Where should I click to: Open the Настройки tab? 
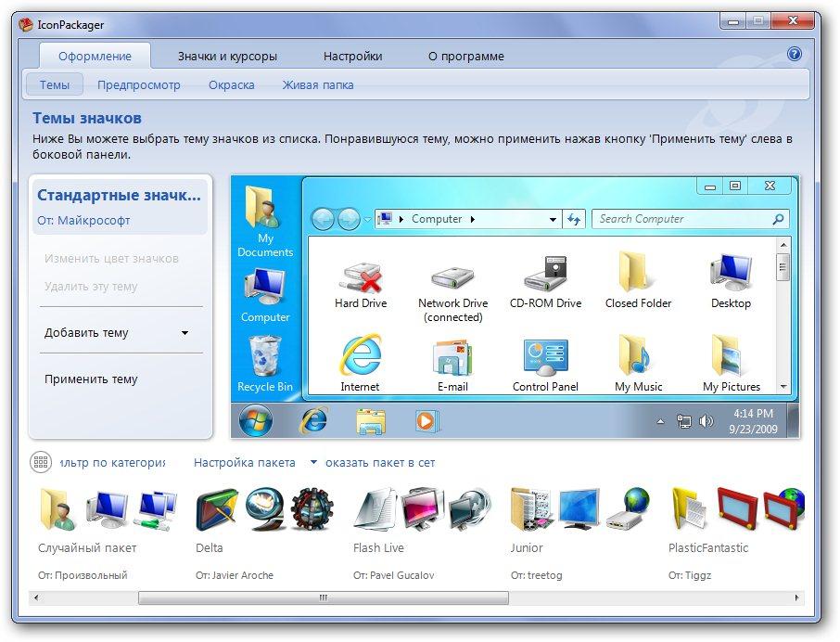(352, 56)
